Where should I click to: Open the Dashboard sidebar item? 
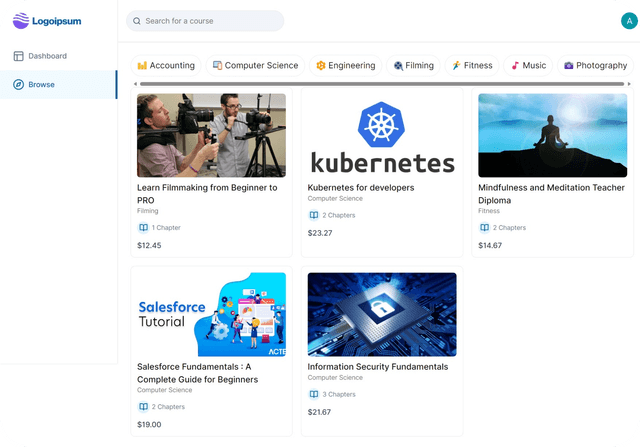click(x=58, y=56)
